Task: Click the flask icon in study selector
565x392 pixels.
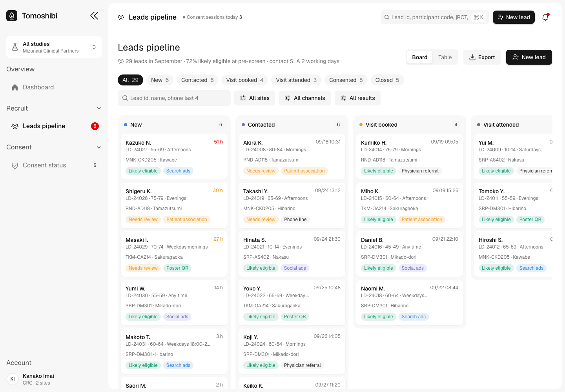Action: click(15, 47)
